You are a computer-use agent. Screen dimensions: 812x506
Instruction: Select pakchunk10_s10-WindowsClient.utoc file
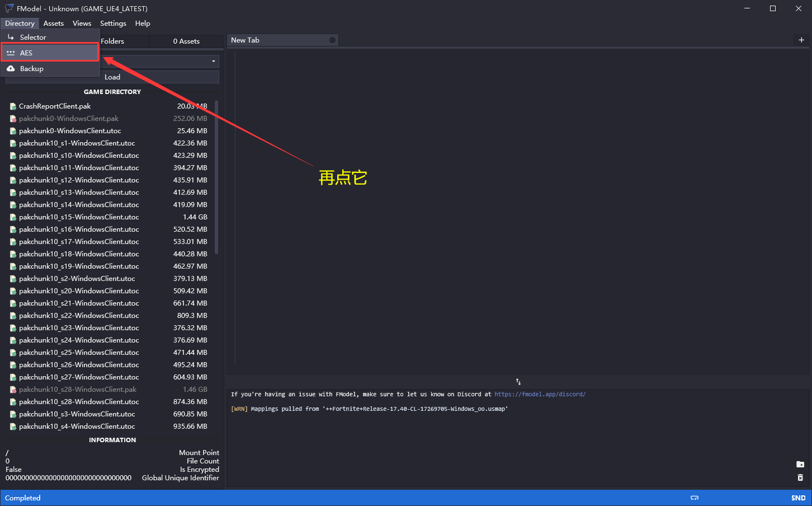click(109, 156)
